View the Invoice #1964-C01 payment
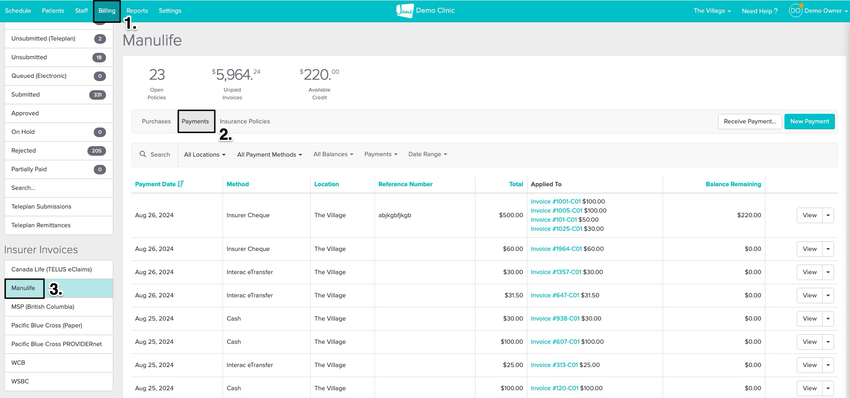This screenshot has height=398, width=850. pos(809,249)
